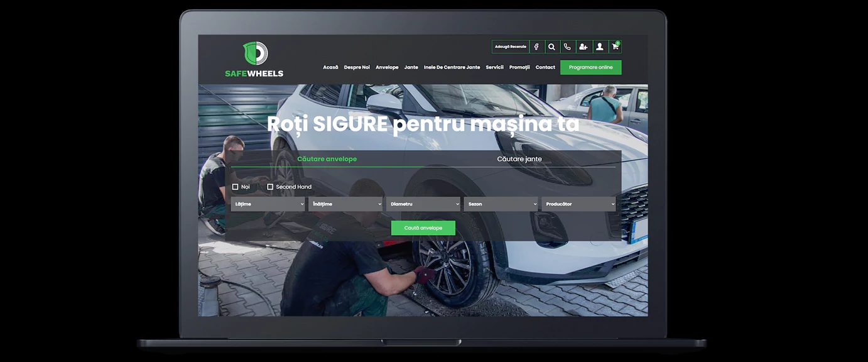Viewport: 868px width, 362px height.
Task: Open the Înălțime dropdown
Action: (x=345, y=204)
